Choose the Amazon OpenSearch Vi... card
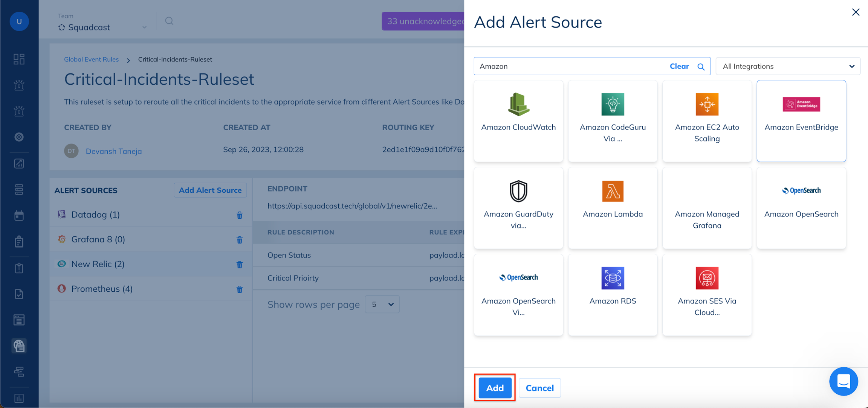This screenshot has height=408, width=868. coord(518,295)
